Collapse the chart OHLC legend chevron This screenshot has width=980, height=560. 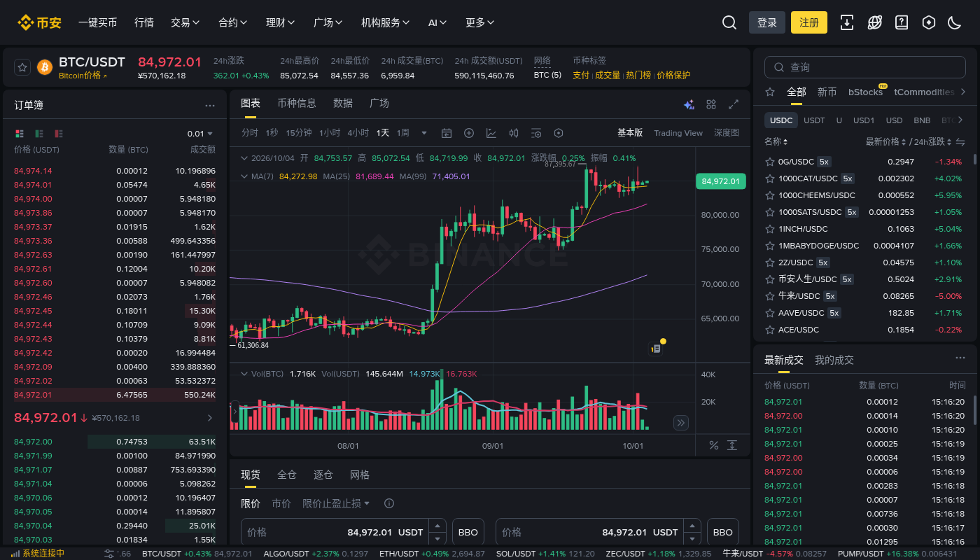(x=244, y=158)
